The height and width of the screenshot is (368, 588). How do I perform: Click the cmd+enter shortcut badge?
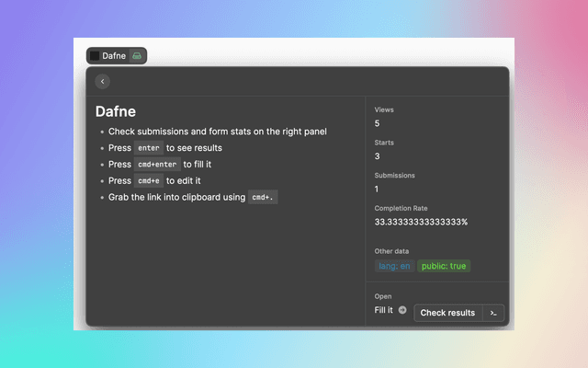(x=157, y=165)
